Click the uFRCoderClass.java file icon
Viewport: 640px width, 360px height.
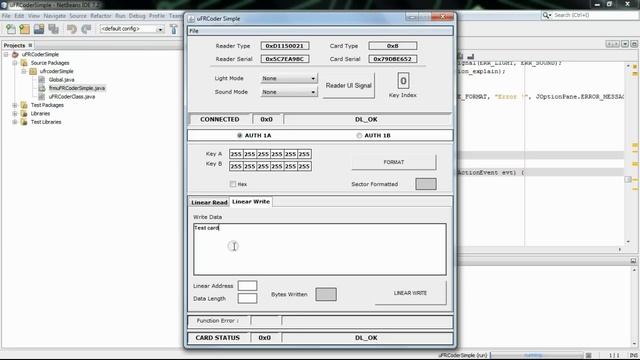[x=42, y=97]
